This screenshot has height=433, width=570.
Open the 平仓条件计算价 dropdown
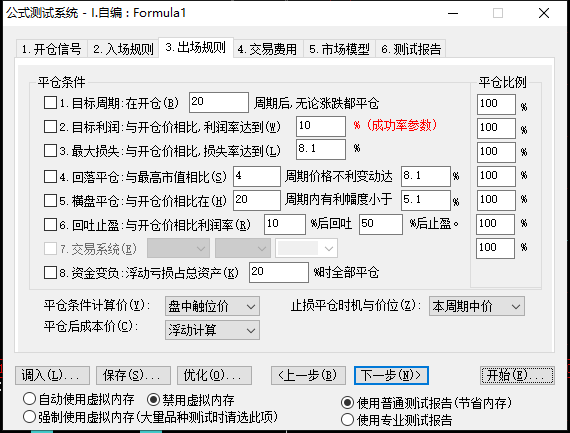tap(212, 306)
